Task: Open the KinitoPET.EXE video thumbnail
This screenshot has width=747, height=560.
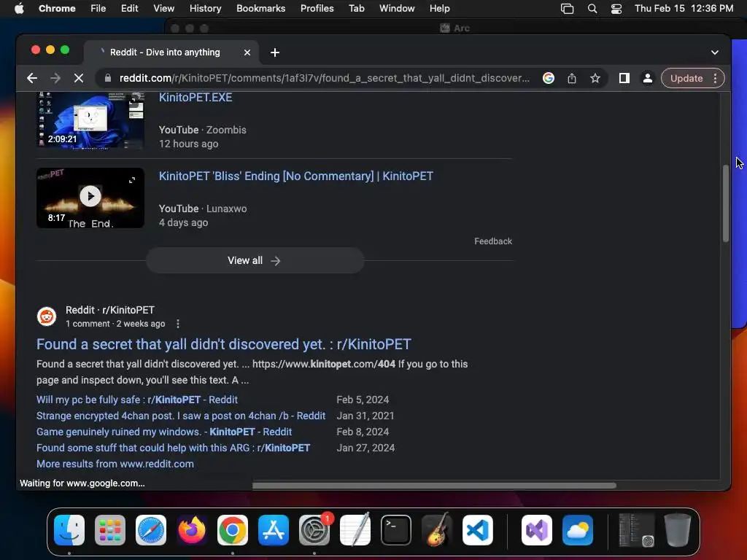Action: [90, 120]
